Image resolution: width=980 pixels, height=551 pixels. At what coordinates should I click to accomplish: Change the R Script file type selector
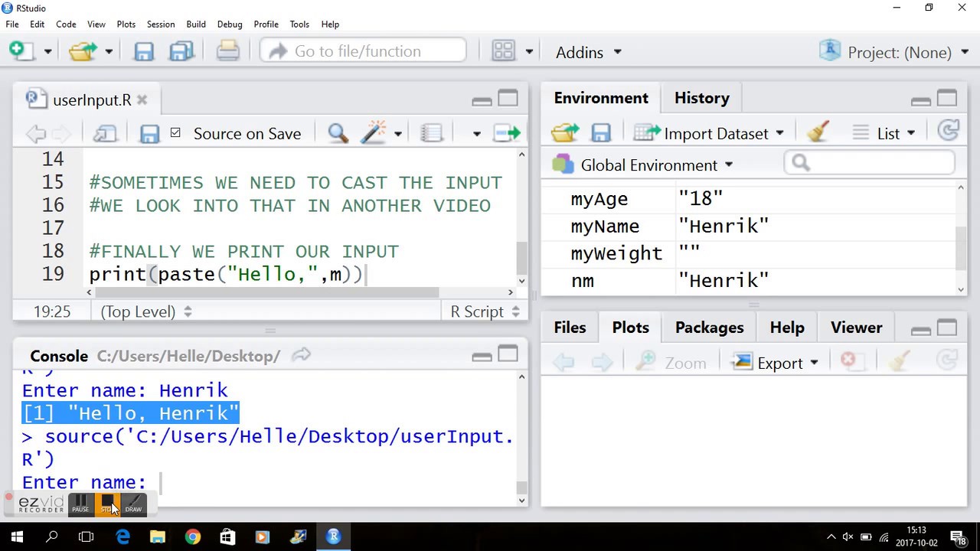485,311
